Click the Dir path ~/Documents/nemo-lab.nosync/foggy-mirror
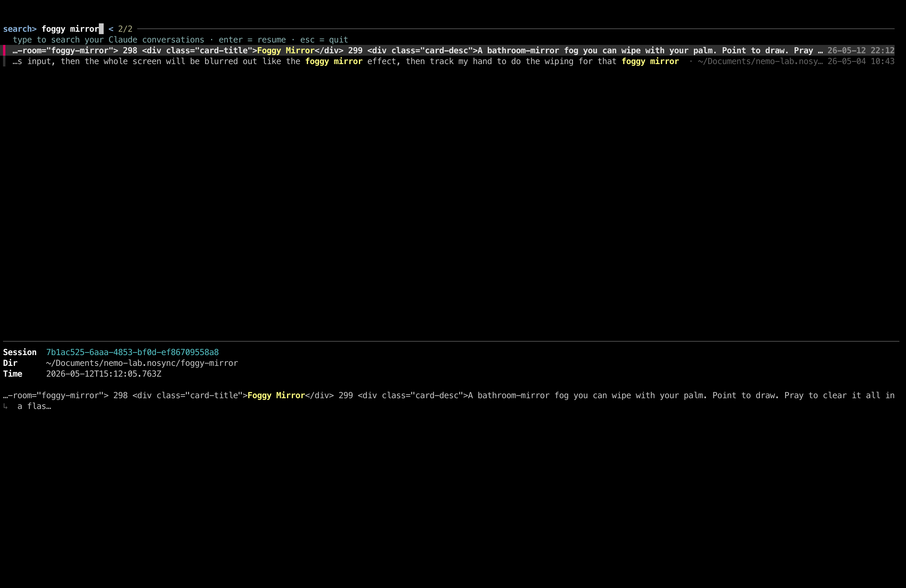The width and height of the screenshot is (906, 588). click(x=142, y=363)
